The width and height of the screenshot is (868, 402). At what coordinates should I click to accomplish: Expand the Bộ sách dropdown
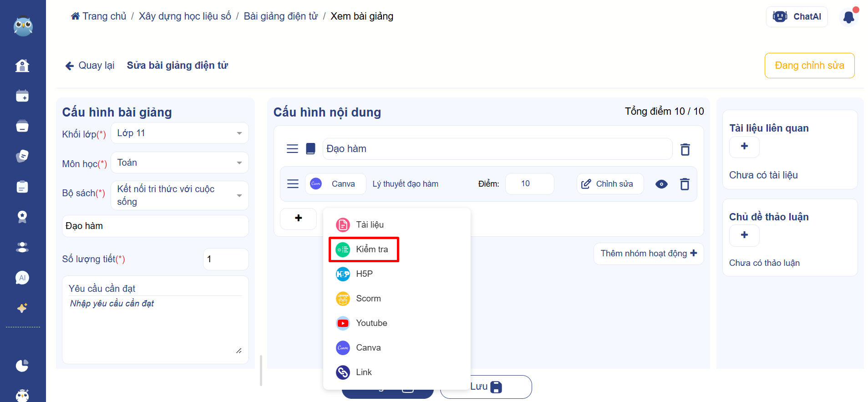pos(180,195)
